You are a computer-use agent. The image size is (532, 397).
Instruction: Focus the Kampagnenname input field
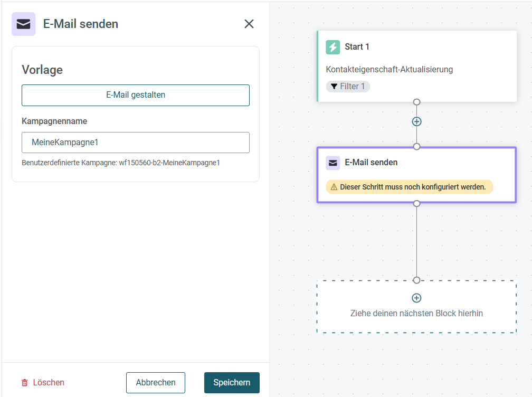[136, 143]
